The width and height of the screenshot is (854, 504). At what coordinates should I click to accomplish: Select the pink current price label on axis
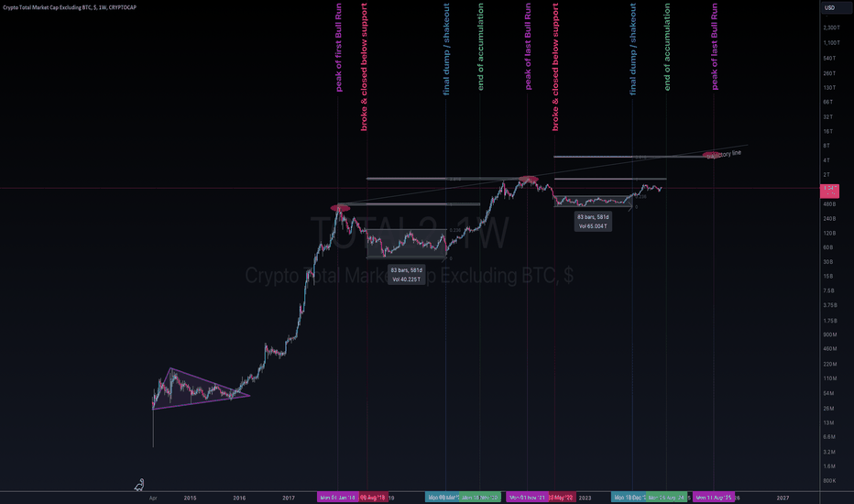tap(829, 191)
